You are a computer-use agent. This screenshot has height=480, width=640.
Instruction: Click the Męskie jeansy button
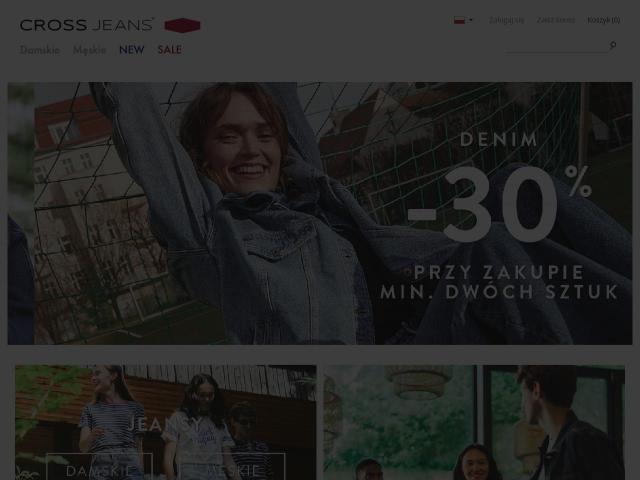pos(232,469)
